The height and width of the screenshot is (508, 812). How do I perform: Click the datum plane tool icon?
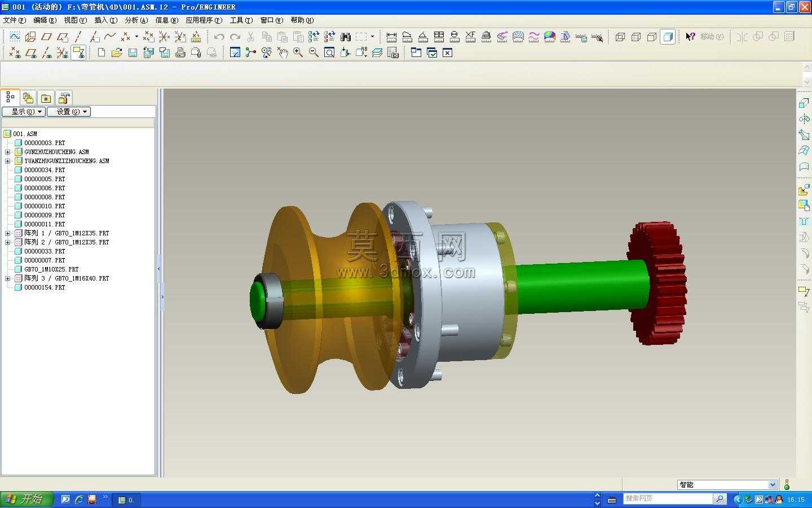(46, 37)
